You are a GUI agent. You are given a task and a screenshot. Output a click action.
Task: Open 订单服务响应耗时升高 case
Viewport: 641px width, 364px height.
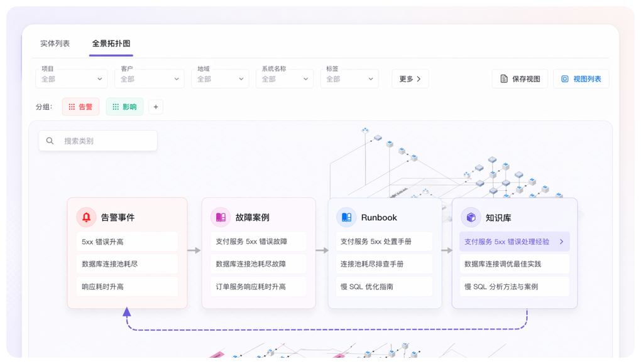pyautogui.click(x=258, y=287)
